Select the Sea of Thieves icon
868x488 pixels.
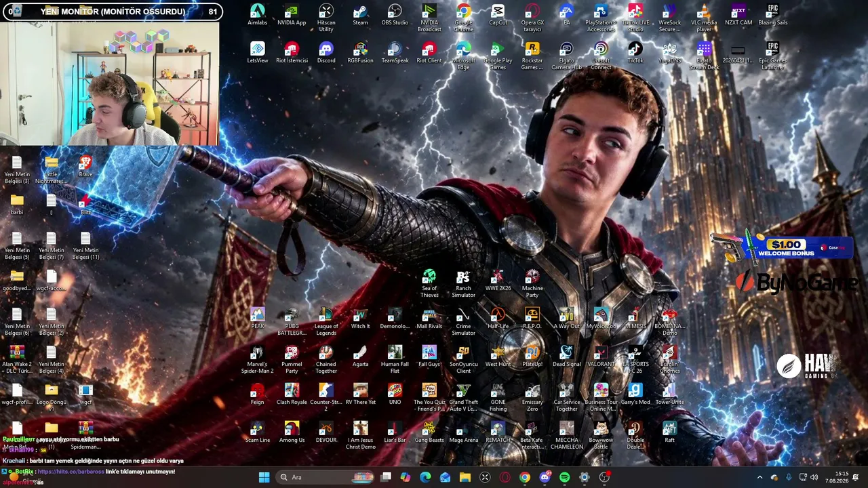click(x=429, y=284)
